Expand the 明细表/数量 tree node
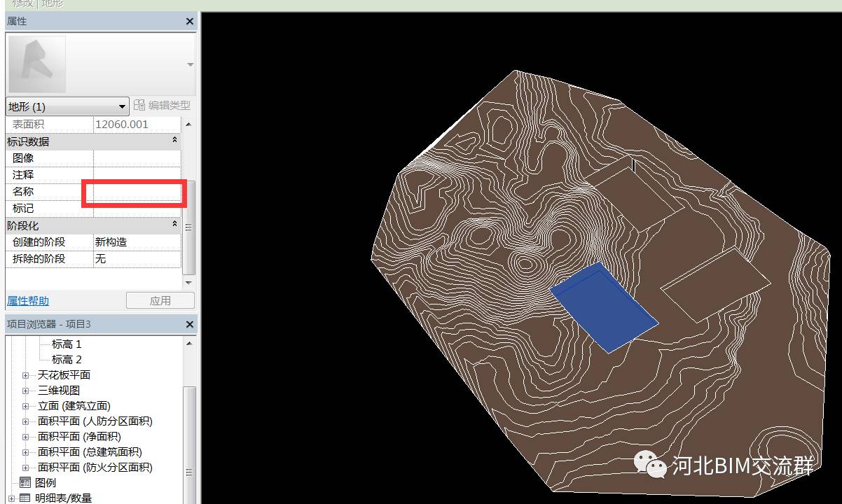 [12, 498]
